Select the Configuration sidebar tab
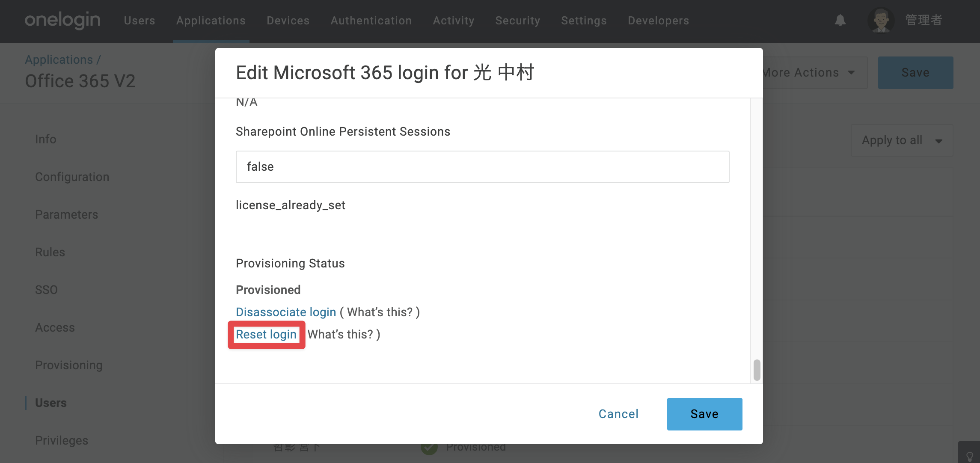 pyautogui.click(x=72, y=177)
